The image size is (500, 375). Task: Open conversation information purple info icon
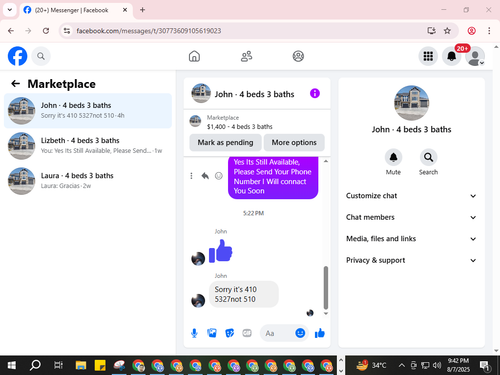coord(315,93)
